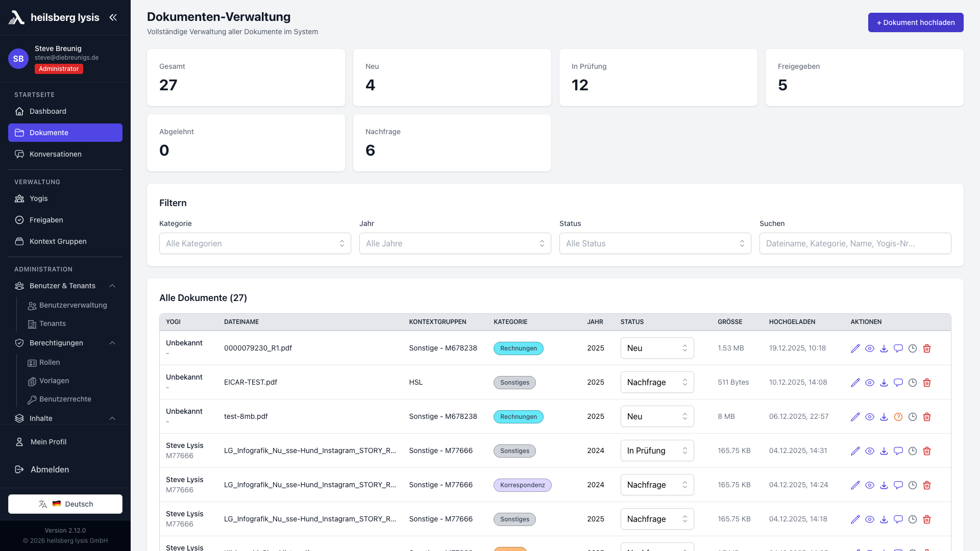Show test-8mb.pdf via the eye icon
The height and width of the screenshot is (551, 980).
point(870,417)
